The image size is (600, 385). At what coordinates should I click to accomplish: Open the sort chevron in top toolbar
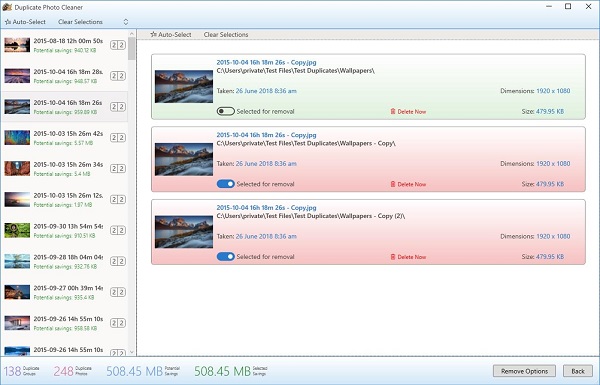(126, 22)
